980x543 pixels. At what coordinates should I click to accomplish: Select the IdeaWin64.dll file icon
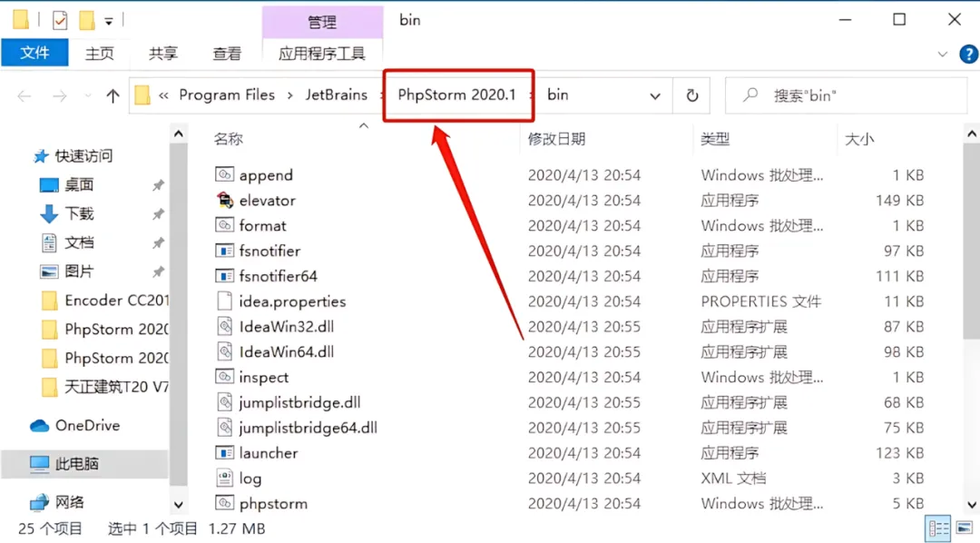(224, 351)
